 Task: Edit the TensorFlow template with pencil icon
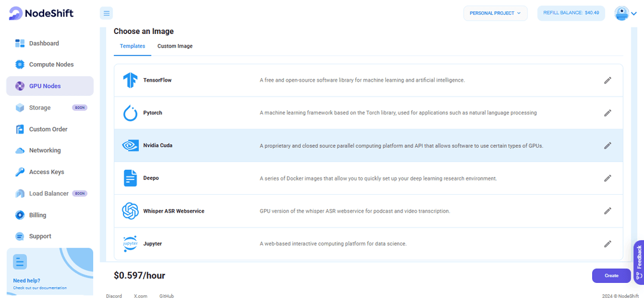608,80
